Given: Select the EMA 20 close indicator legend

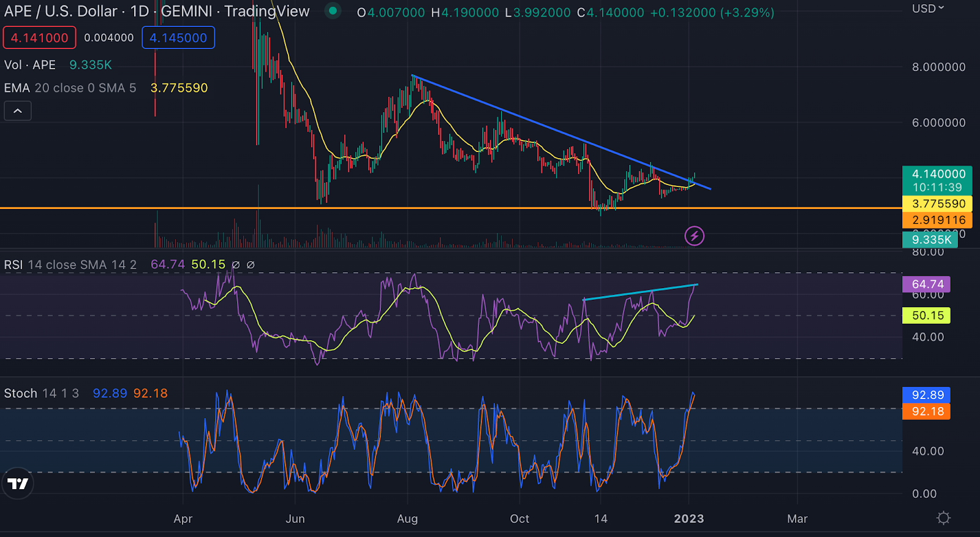Looking at the screenshot, I should click(70, 88).
